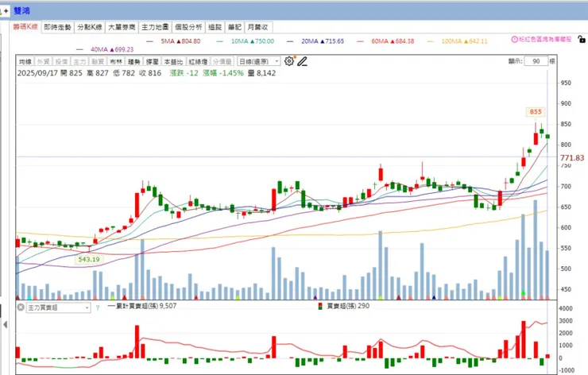
Task: Toggle the 本益比 P/E overlay
Action: (174, 61)
